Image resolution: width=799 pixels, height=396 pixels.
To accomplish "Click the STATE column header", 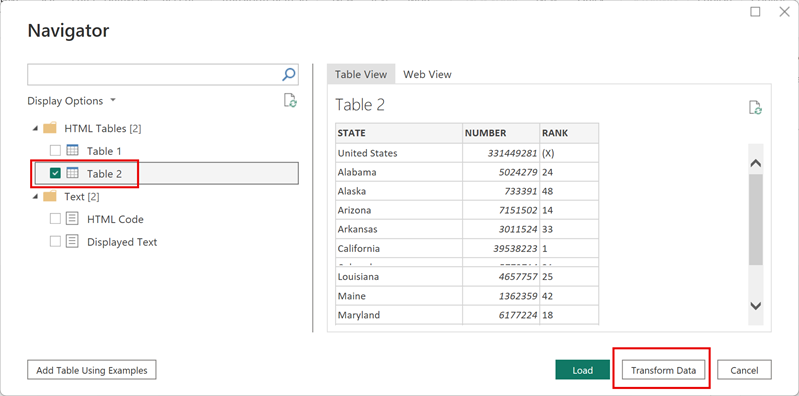I will coord(399,133).
